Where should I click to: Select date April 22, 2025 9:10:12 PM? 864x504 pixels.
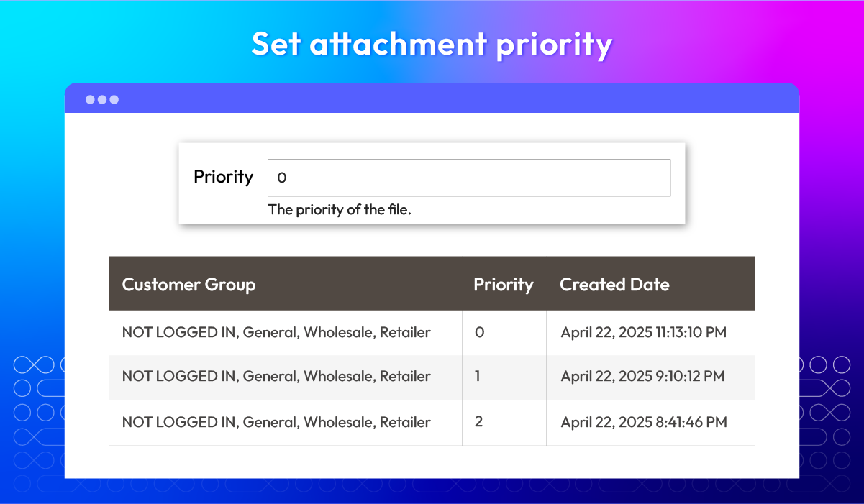[643, 376]
